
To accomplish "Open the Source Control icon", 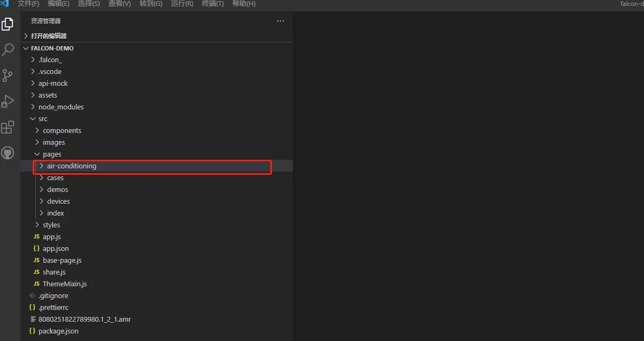I will coord(8,76).
